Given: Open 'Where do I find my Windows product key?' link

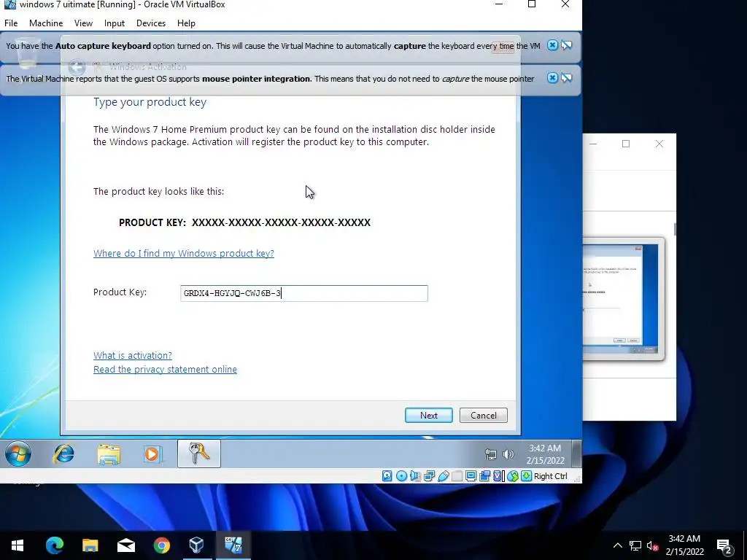Looking at the screenshot, I should (x=183, y=253).
